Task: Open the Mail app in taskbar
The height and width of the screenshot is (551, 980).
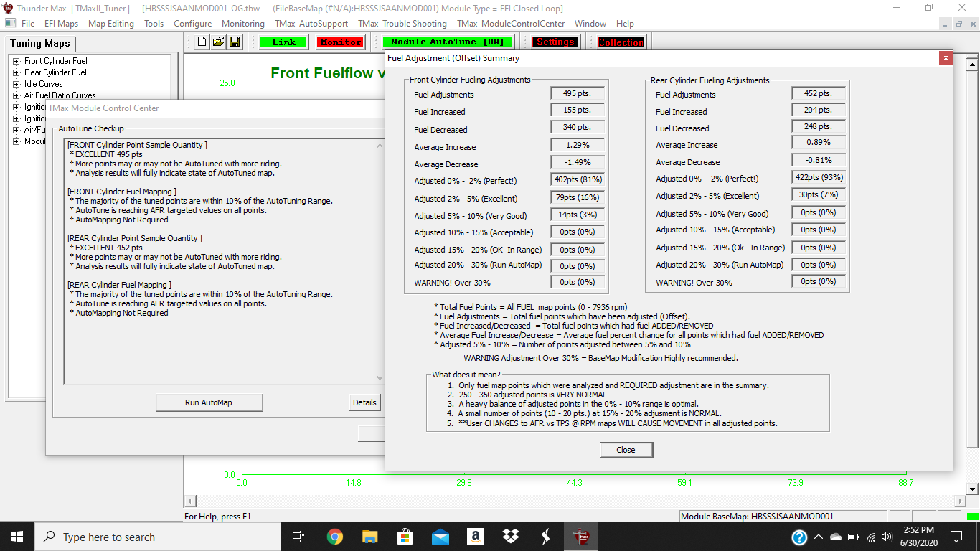Action: point(440,537)
